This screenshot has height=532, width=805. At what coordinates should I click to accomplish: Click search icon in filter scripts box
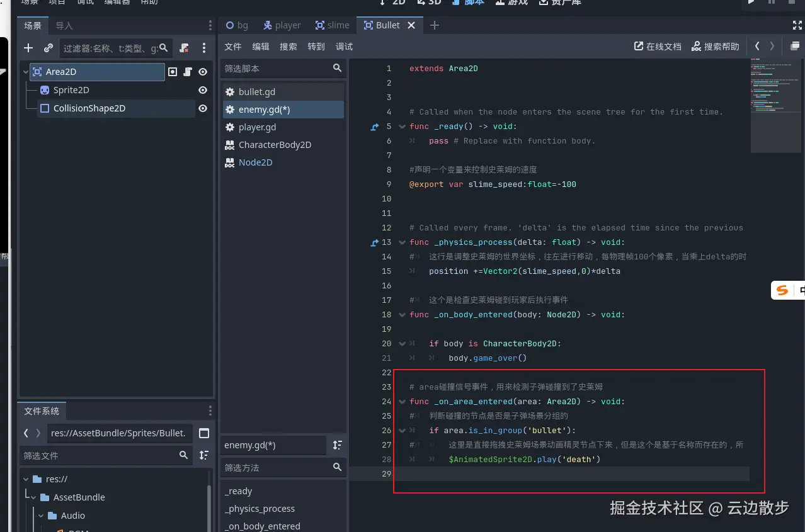click(x=338, y=68)
